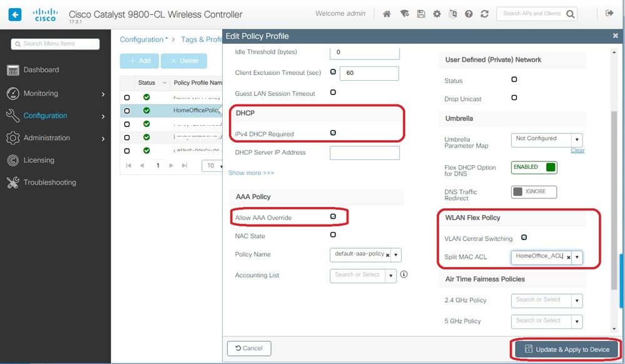Toggle Allow AAA Override checkbox
This screenshot has height=364, width=625.
(x=333, y=216)
